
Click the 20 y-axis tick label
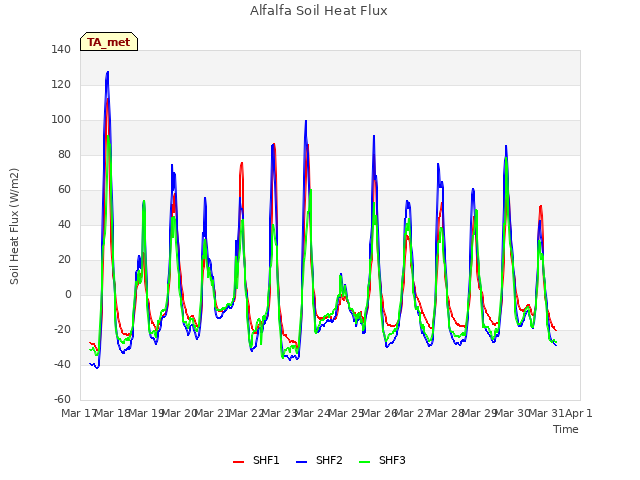pyautogui.click(x=64, y=260)
